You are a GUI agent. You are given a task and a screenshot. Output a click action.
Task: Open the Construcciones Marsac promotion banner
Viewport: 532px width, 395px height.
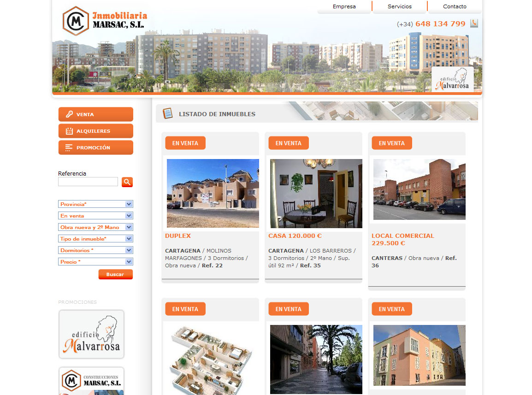91,380
